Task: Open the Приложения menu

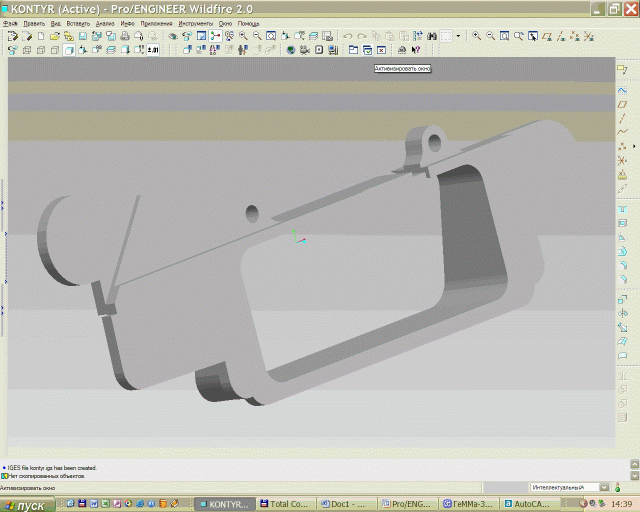Action: (156, 24)
